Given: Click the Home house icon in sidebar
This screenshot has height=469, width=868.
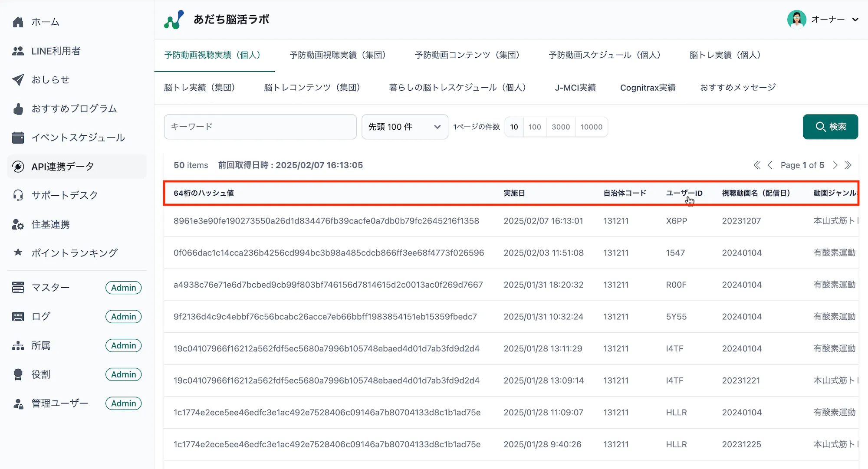Looking at the screenshot, I should pyautogui.click(x=18, y=22).
